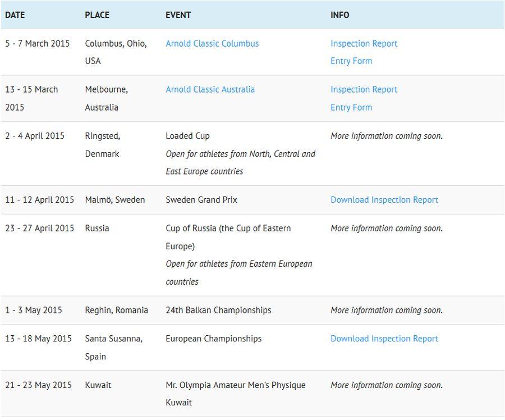Image resolution: width=505 pixels, height=420 pixels.
Task: Click the EVENT column header
Action: pyautogui.click(x=178, y=15)
